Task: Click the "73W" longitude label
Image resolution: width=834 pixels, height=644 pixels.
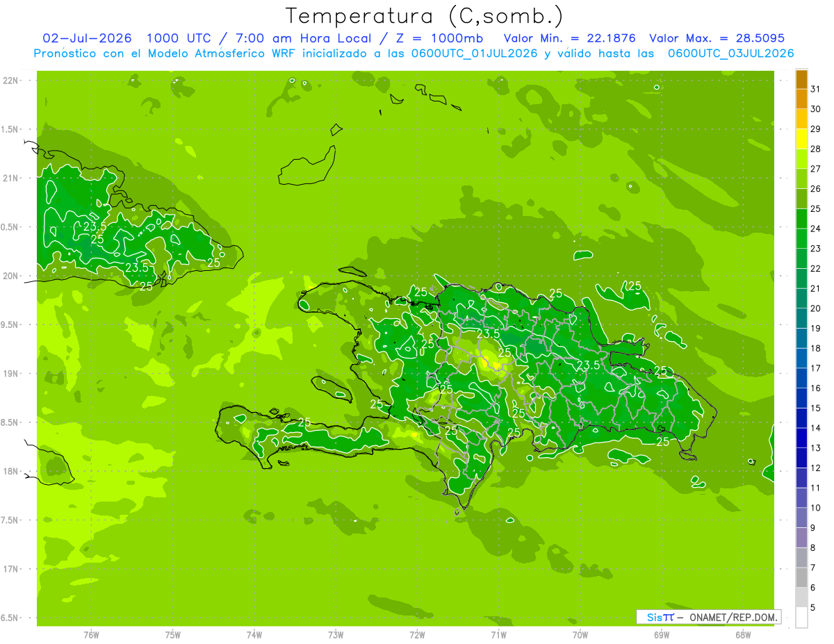Action: 336,635
